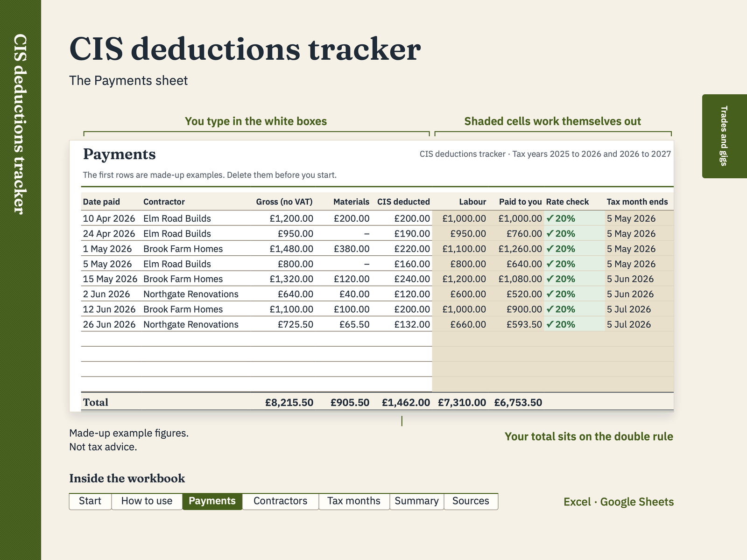Click the Gross (no VAT) header
Screen dimensions: 747x560
tap(284, 202)
